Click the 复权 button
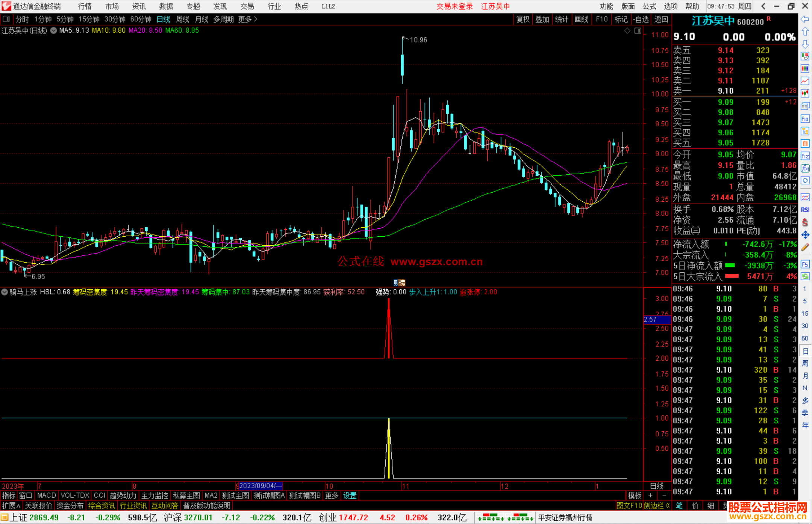Image resolution: width=812 pixels, height=524 pixels. tap(523, 19)
